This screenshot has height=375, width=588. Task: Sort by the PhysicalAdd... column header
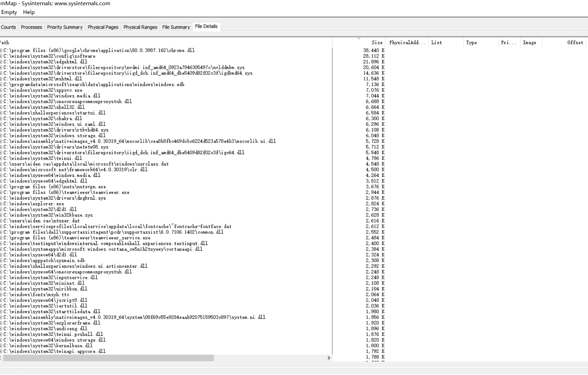click(407, 42)
